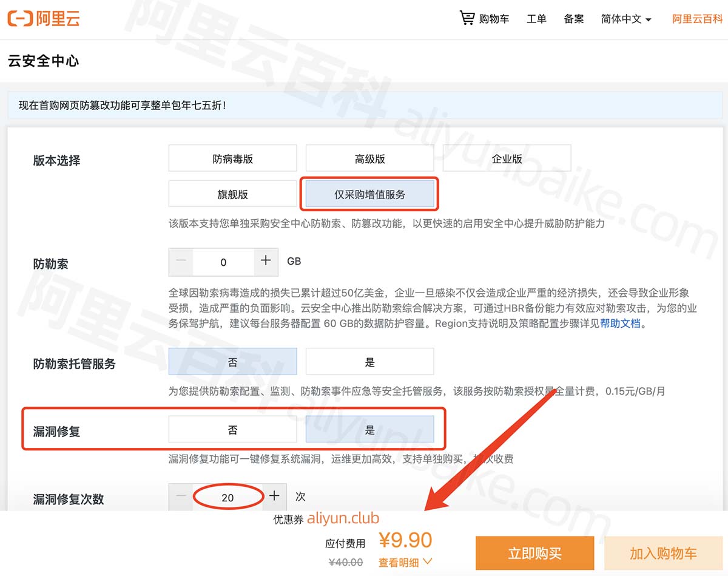Screen dimensions: 728x576
Task: Increase the 漏洞修复次数 count
Action: (x=274, y=496)
